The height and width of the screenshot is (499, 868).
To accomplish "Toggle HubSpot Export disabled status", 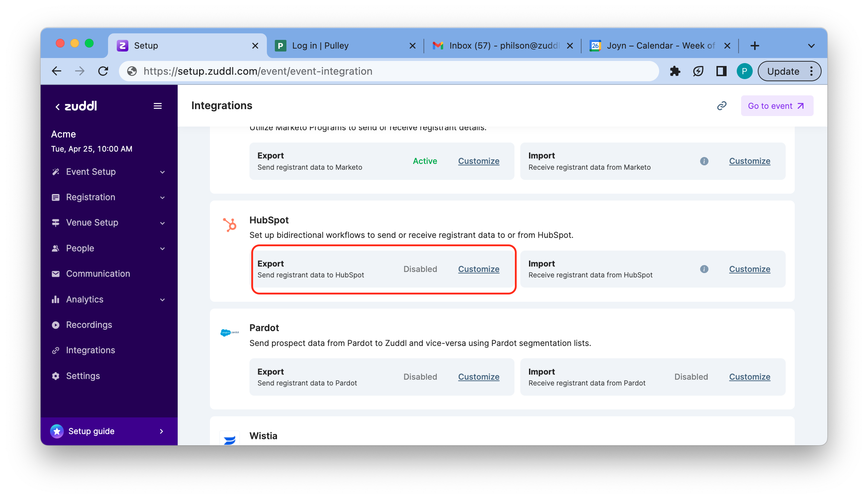I will [x=420, y=269].
